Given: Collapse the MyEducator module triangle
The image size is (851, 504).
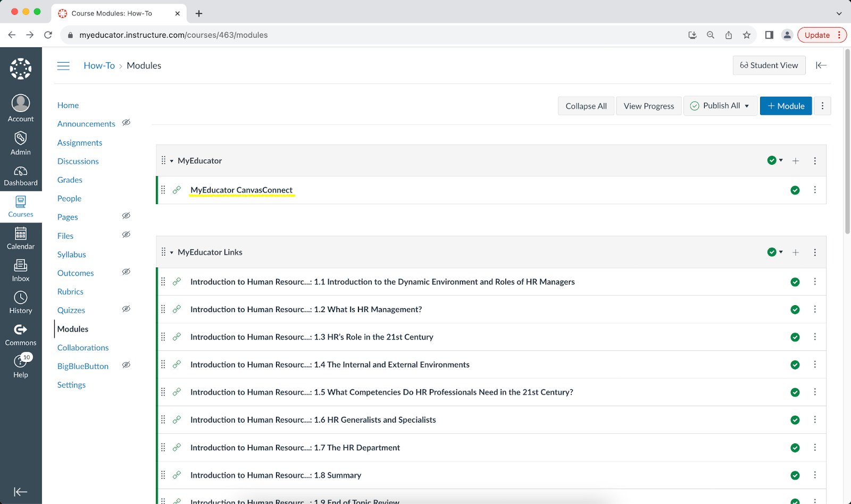Looking at the screenshot, I should tap(172, 161).
